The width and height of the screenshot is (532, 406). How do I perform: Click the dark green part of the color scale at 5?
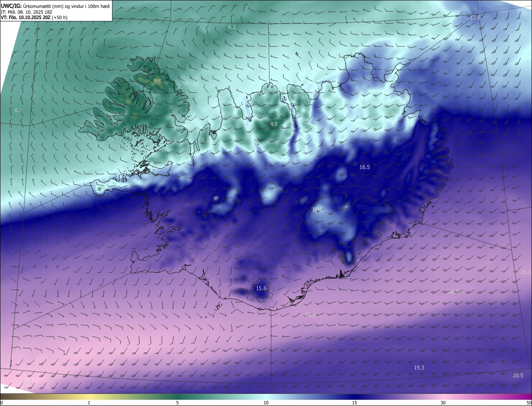coord(177,396)
